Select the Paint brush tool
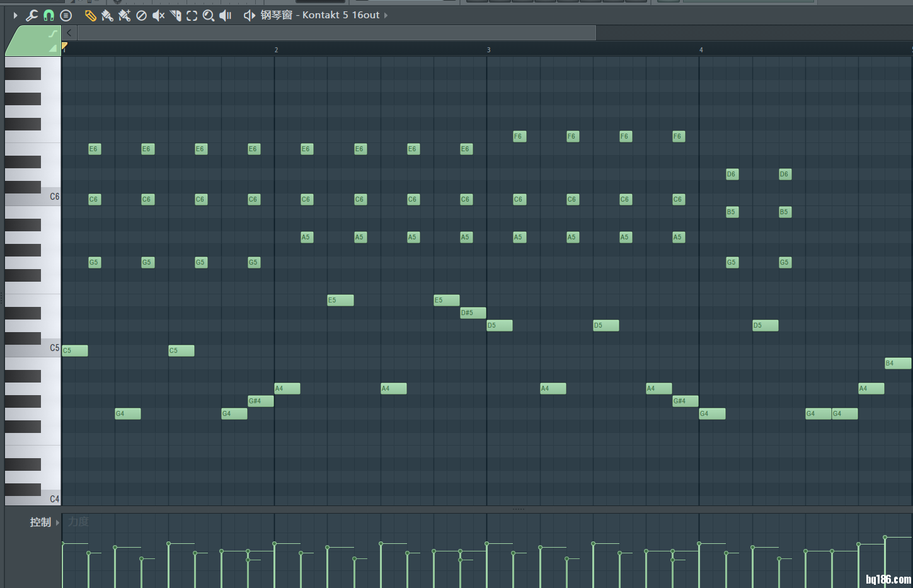The width and height of the screenshot is (913, 588). click(107, 15)
